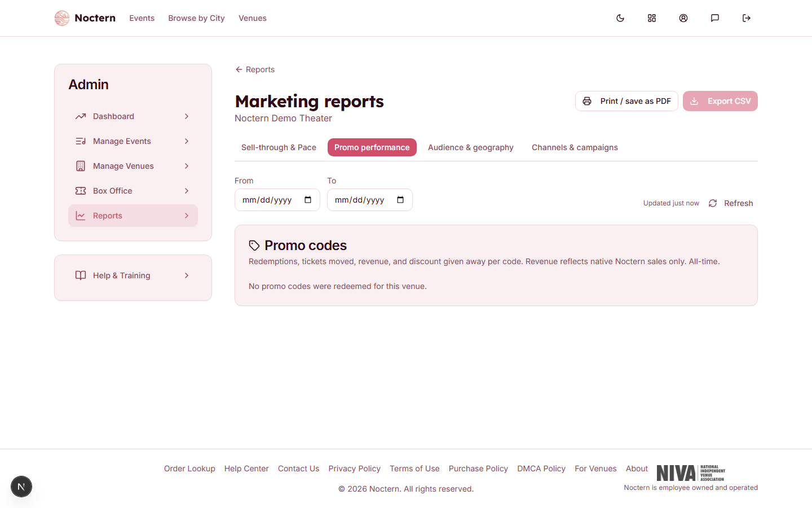Screen dimensions: 812x508
Task: Click the Noctern logo icon
Action: [62, 18]
